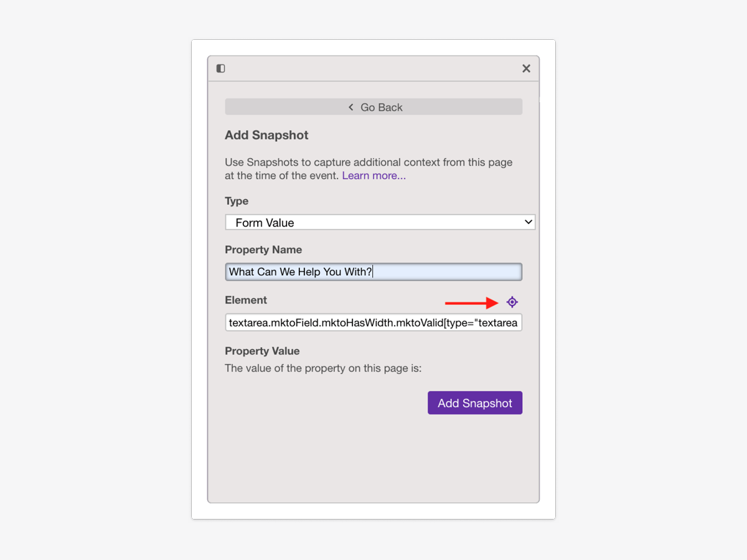Click the Add Snapshot button
Viewport: 747px width, 560px height.
point(474,403)
